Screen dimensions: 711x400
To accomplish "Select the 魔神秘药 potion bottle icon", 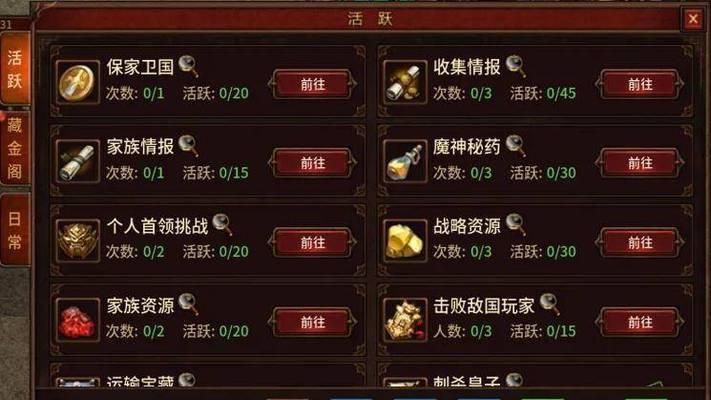I will tap(405, 161).
